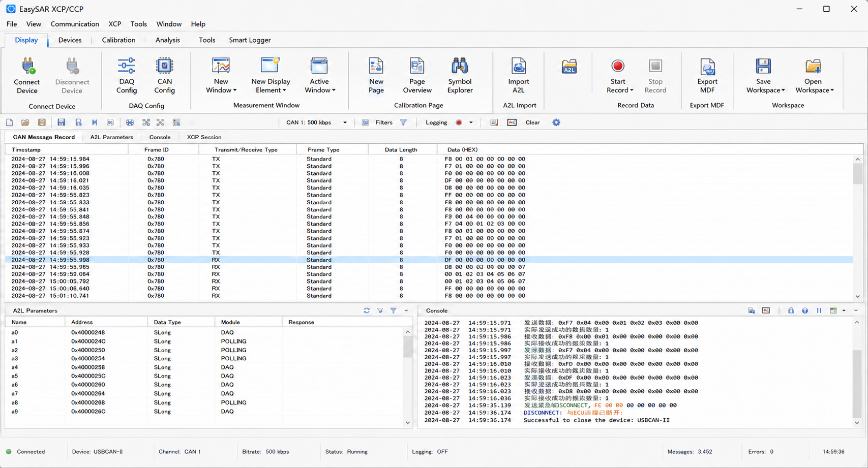
Task: Click the settings gear next to Clear
Action: [556, 122]
